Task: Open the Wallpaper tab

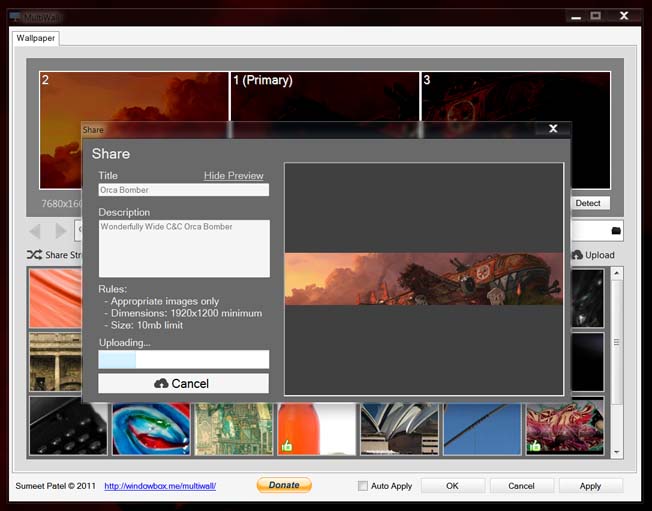Action: (x=36, y=38)
